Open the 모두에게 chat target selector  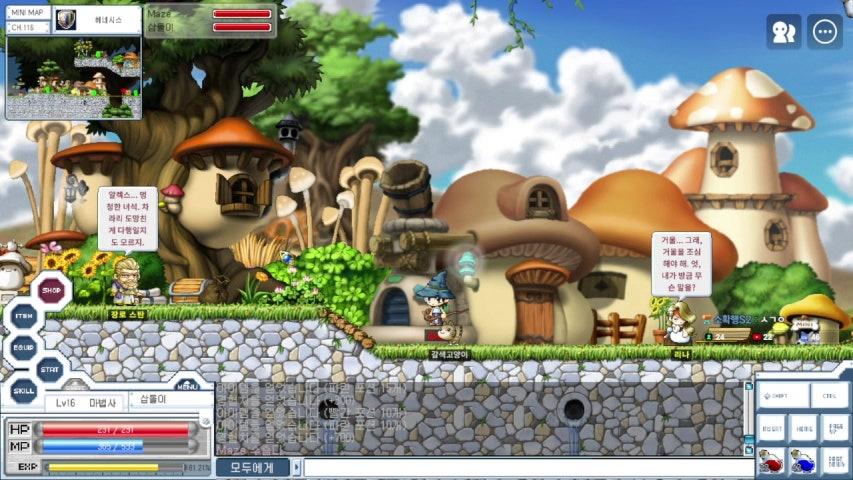click(x=252, y=467)
